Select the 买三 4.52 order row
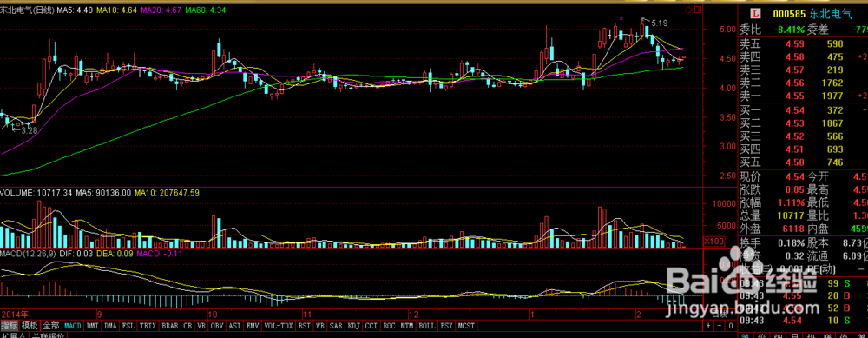 (x=804, y=136)
